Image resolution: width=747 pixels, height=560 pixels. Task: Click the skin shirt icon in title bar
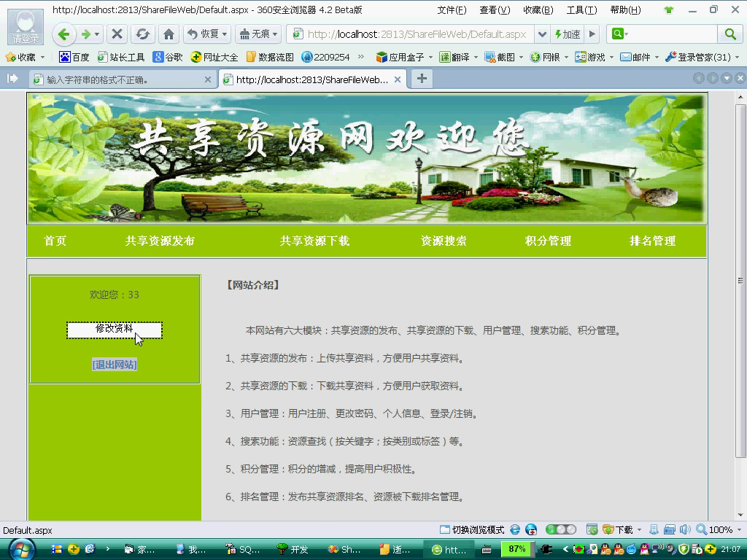669,10
